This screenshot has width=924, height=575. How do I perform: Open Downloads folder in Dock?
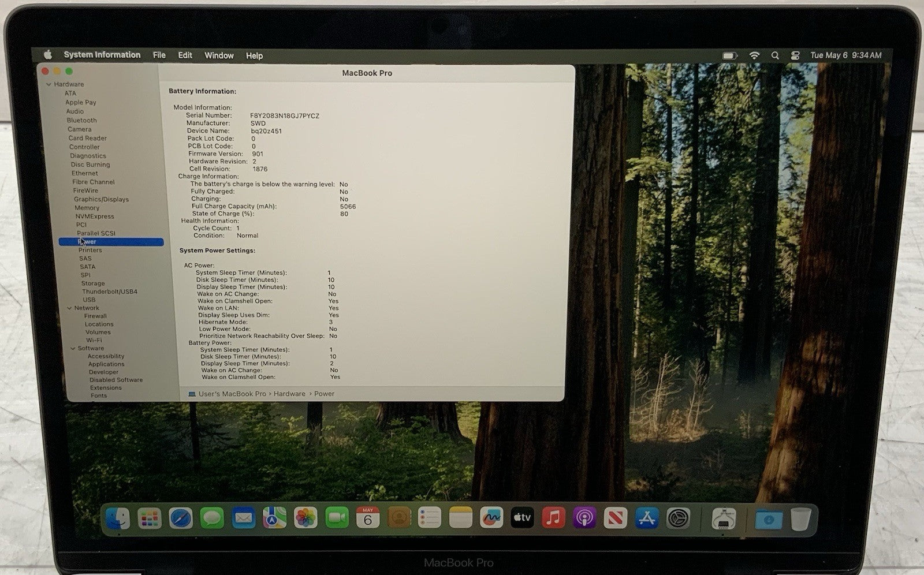[769, 520]
